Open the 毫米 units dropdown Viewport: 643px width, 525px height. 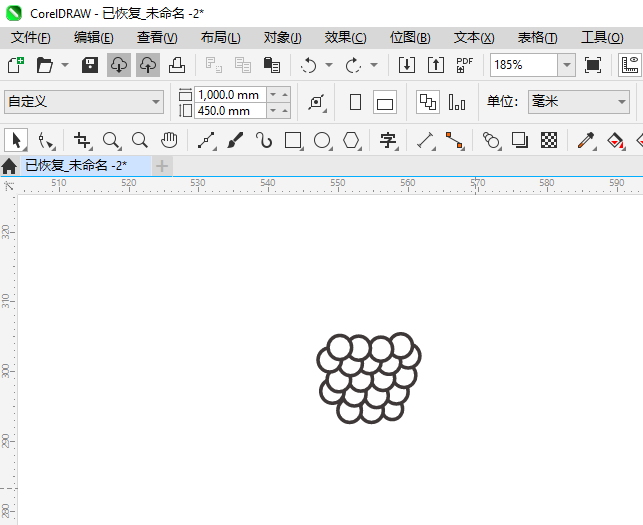pos(619,102)
